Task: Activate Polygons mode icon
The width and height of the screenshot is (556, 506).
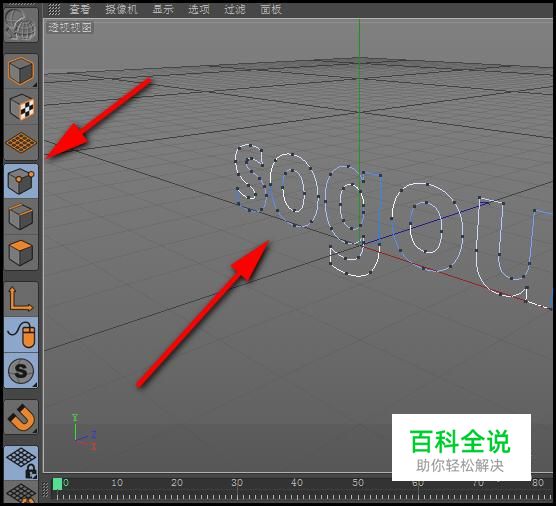Action: 21,253
